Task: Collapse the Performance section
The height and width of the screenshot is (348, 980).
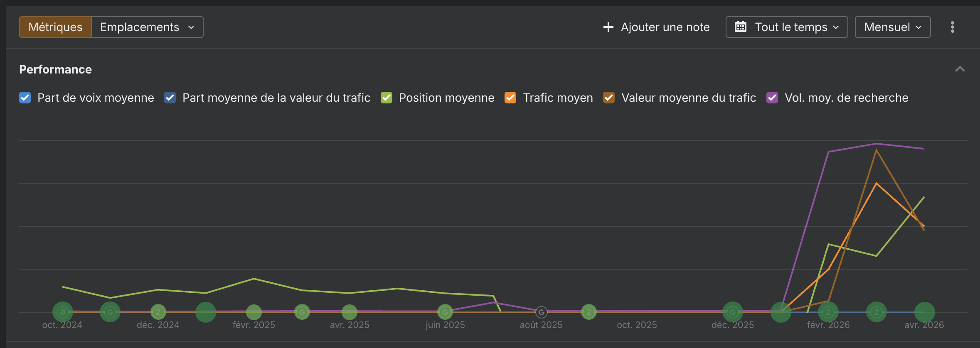Action: click(960, 69)
